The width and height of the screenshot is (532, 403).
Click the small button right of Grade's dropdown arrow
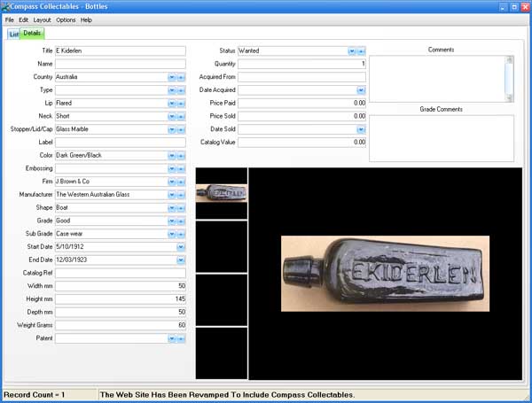point(181,221)
